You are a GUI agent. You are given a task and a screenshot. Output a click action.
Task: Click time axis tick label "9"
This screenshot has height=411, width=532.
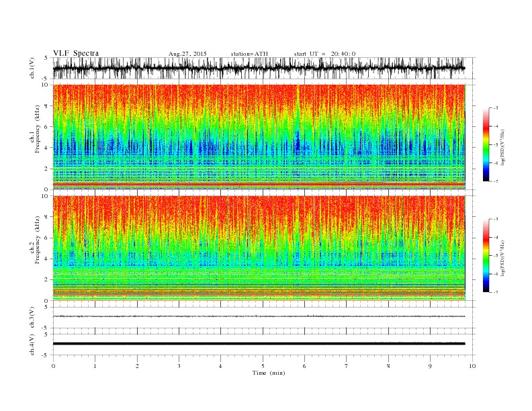pos(430,366)
